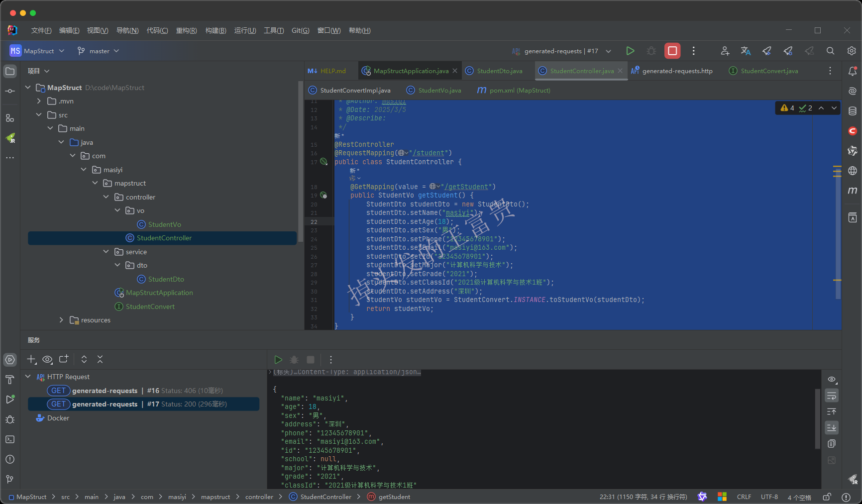Image resolution: width=862 pixels, height=504 pixels.
Task: Open the generated-requests run configuration dropdown
Action: (x=561, y=51)
